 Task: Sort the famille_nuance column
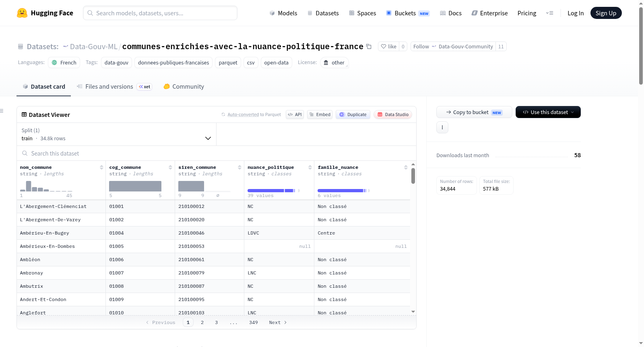406,167
